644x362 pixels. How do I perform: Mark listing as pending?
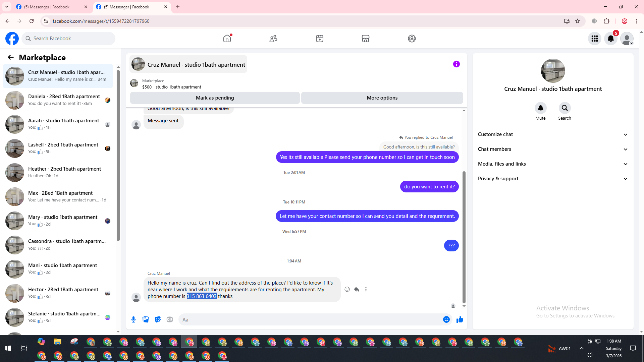tap(215, 98)
